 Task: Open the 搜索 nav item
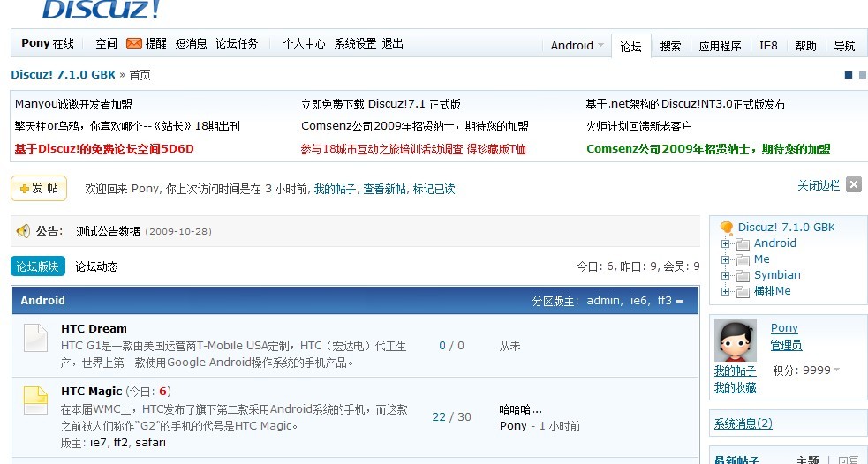(x=670, y=46)
